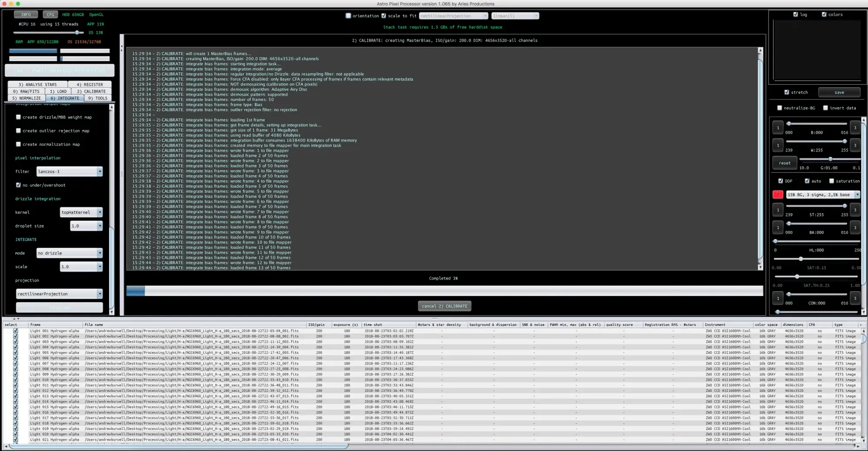Click the 1 button beside B:000 slider

778,128
